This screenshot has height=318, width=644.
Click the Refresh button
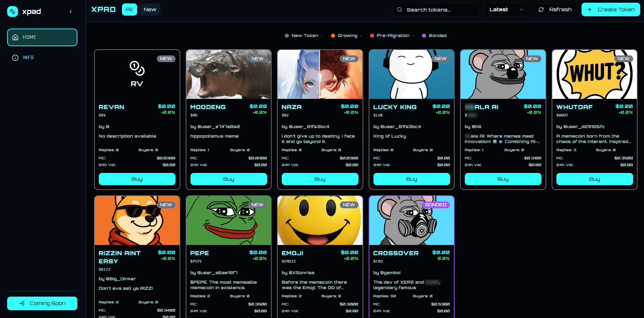coord(555,10)
